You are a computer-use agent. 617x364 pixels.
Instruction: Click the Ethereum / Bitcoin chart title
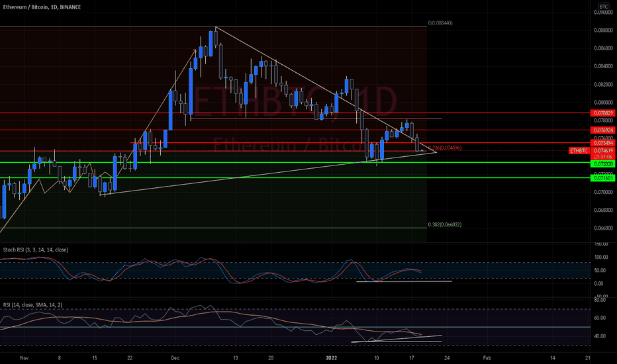[42, 7]
